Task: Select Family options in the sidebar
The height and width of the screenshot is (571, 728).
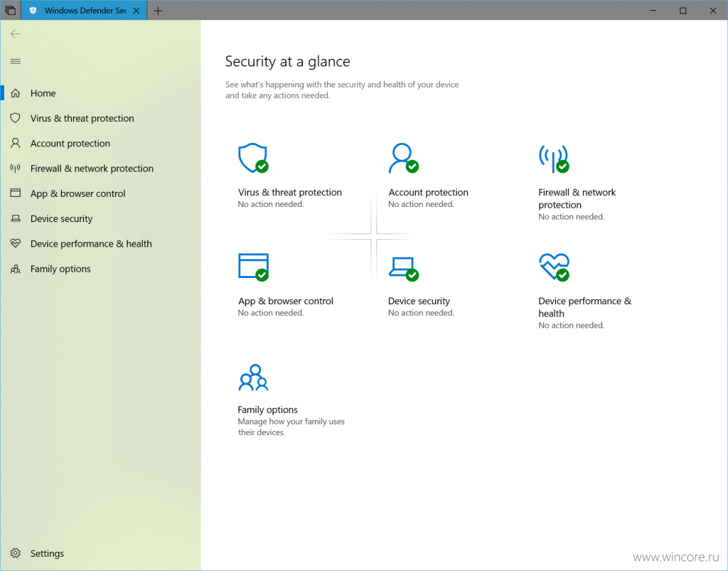Action: 100,269
